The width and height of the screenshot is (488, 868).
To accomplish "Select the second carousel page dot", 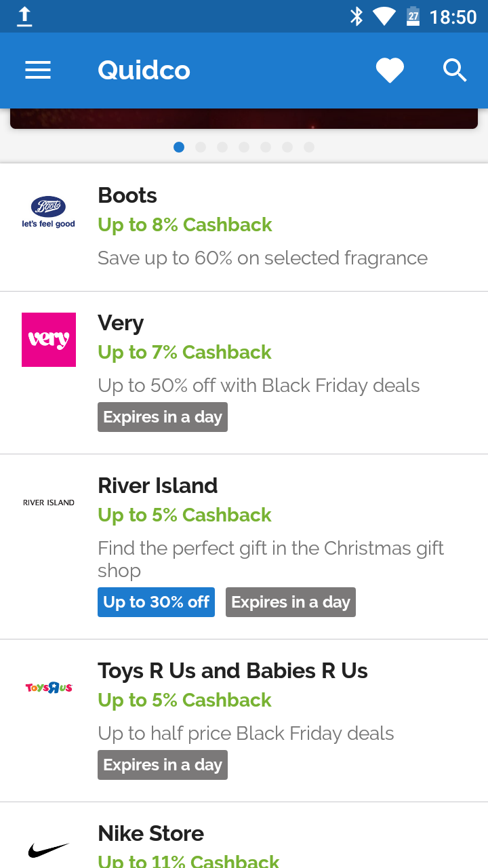I will click(201, 147).
